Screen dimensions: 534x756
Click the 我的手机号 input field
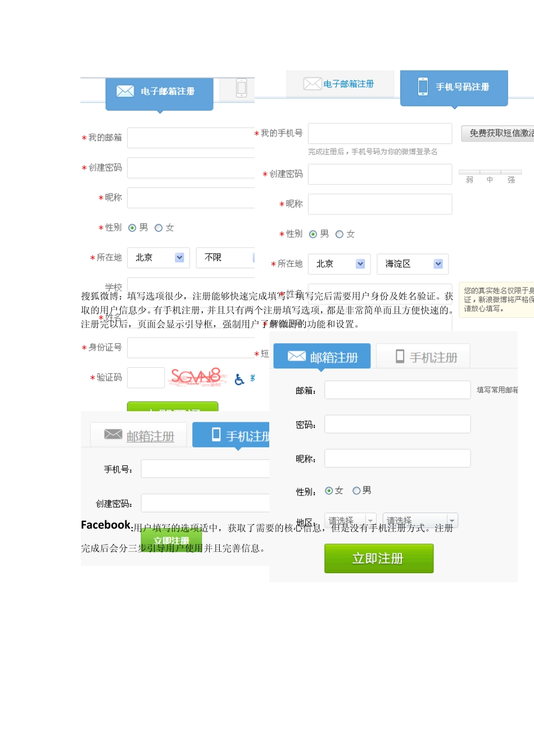click(380, 134)
